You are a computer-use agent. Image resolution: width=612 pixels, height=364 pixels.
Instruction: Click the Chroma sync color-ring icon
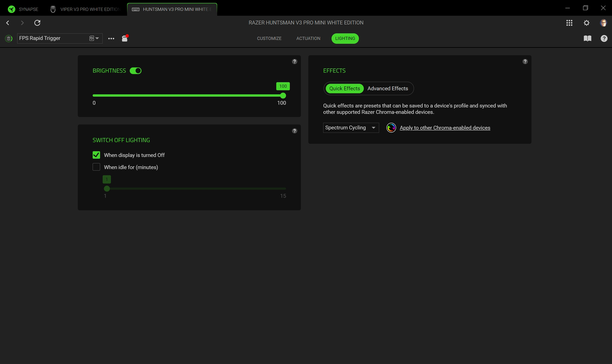tap(391, 128)
